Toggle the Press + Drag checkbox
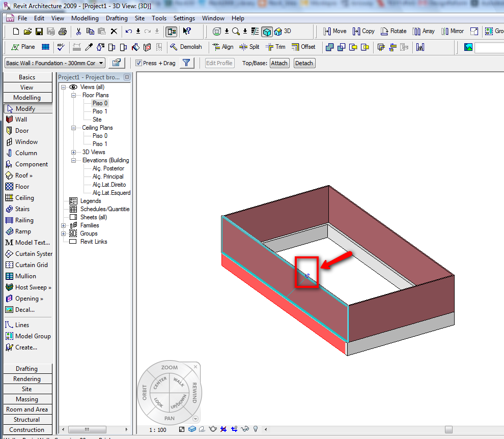The width and height of the screenshot is (504, 439). click(x=139, y=63)
